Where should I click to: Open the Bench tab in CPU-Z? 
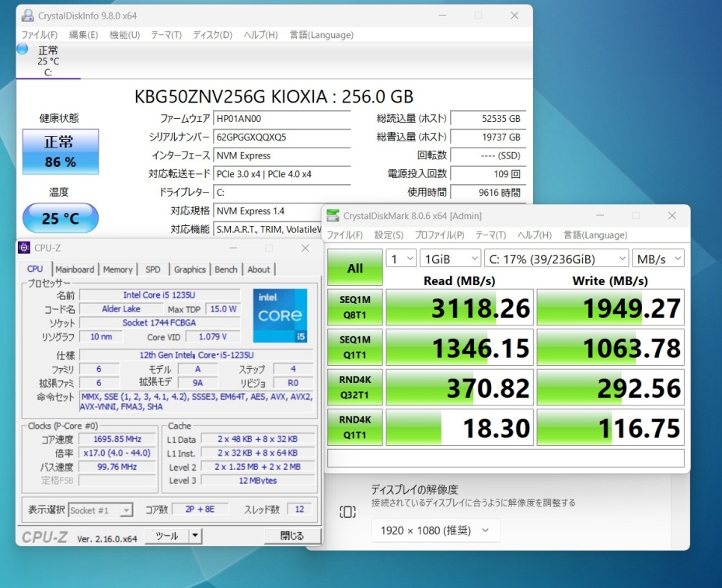pyautogui.click(x=225, y=270)
